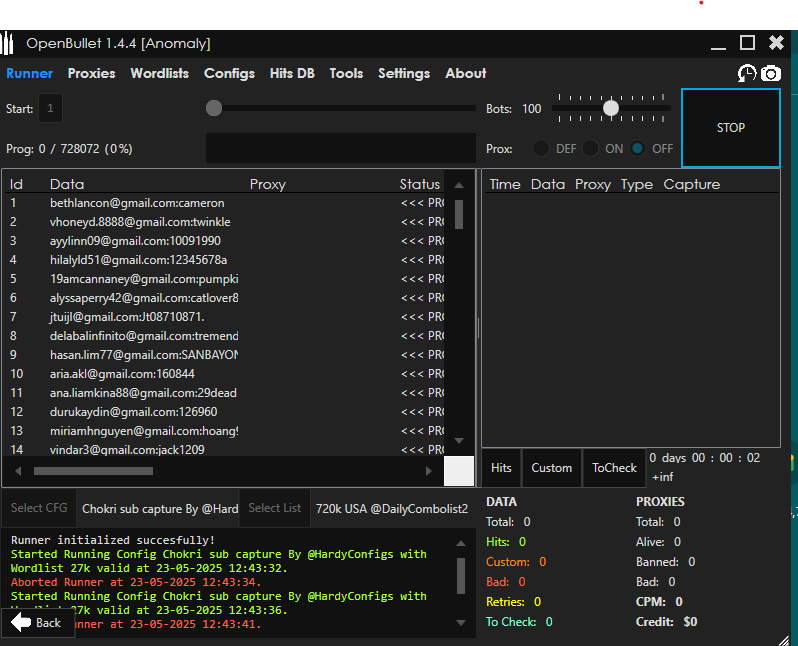Image resolution: width=798 pixels, height=646 pixels.
Task: Open the Settings tab
Action: [x=403, y=73]
